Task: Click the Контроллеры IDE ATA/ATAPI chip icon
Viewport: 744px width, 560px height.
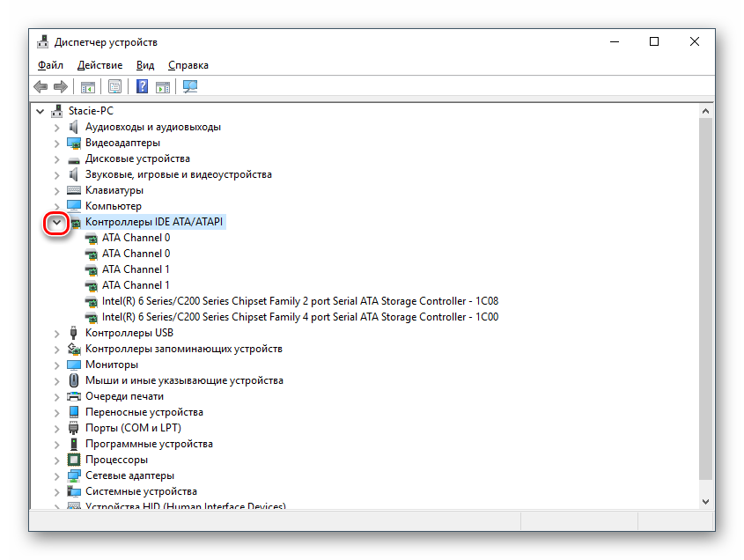Action: 76,222
